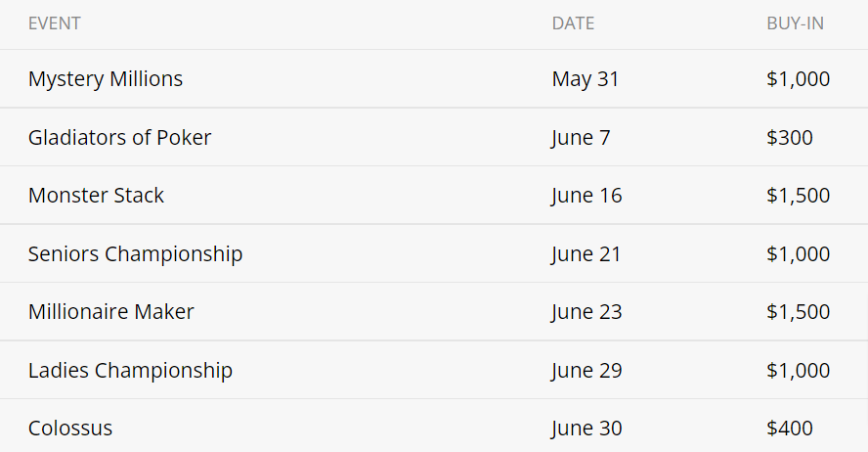Select the Colossus event name
The image size is (868, 452).
pyautogui.click(x=70, y=429)
